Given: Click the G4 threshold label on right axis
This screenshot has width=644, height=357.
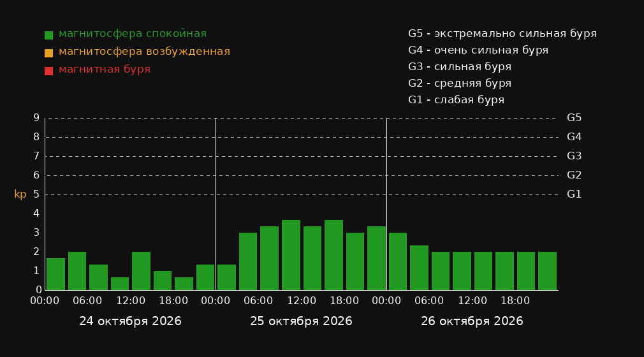Looking at the screenshot, I should coord(574,137).
